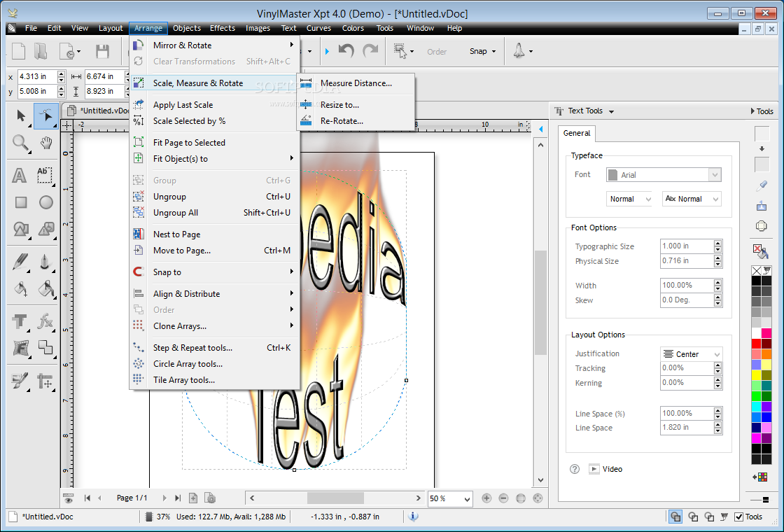Open Mirror & Rotate submenu
Screen dimensions: 784x532
pyautogui.click(x=215, y=45)
